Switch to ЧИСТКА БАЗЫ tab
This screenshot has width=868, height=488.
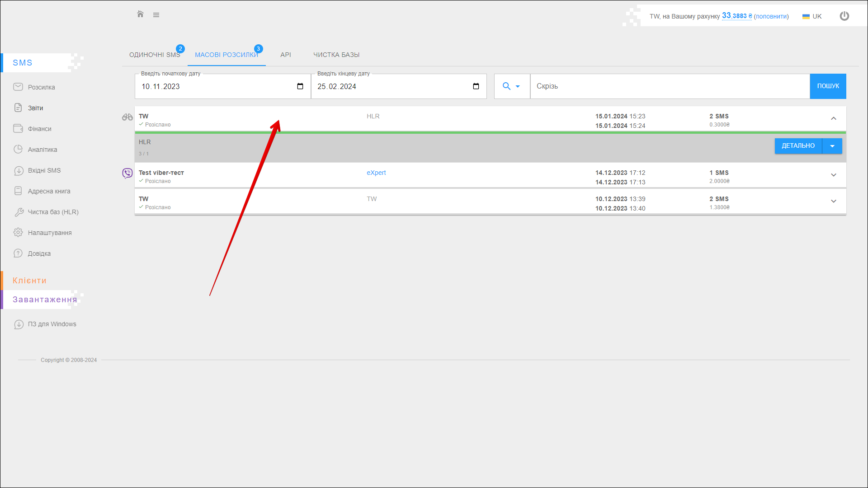(336, 55)
